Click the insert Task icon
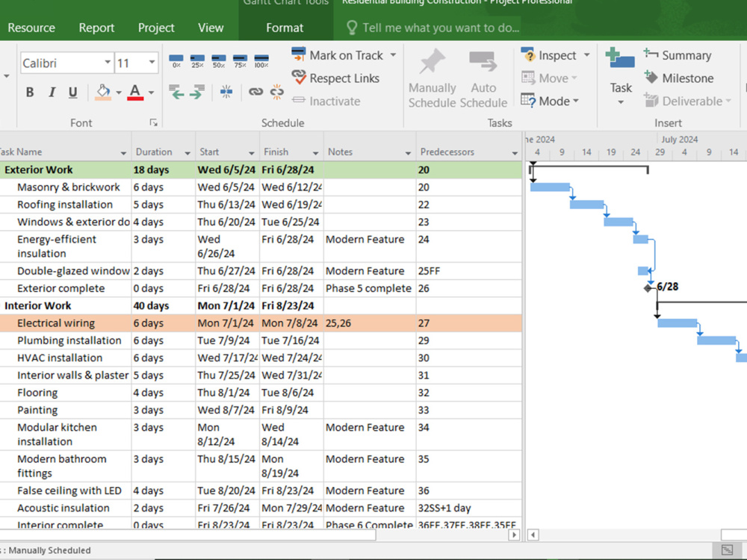This screenshot has width=747, height=560. [x=620, y=58]
